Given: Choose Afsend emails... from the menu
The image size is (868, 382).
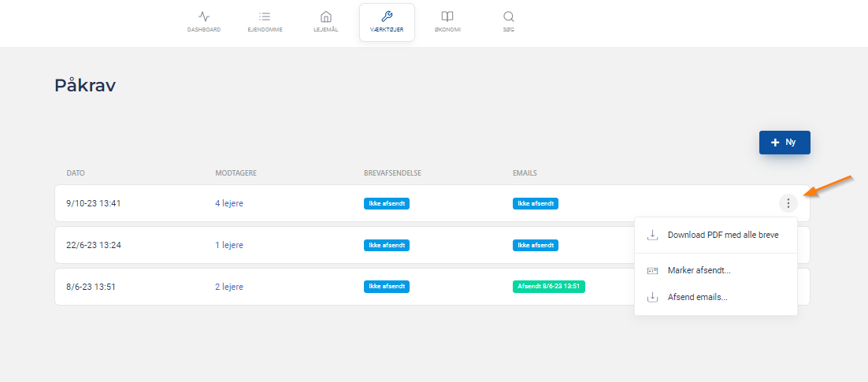Looking at the screenshot, I should coord(697,297).
